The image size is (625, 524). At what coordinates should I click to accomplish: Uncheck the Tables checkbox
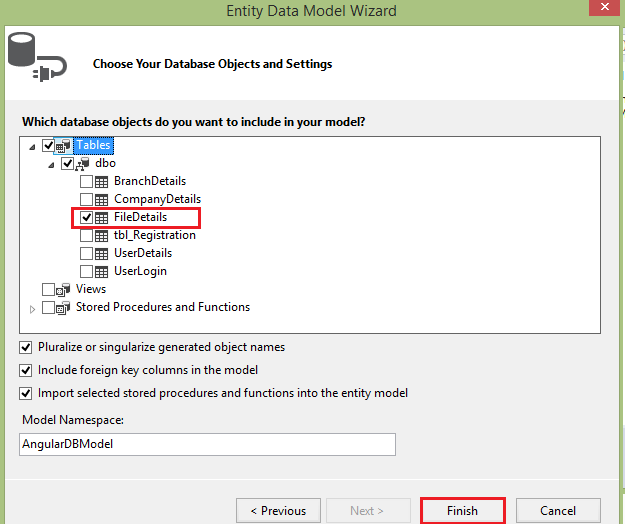(48, 145)
